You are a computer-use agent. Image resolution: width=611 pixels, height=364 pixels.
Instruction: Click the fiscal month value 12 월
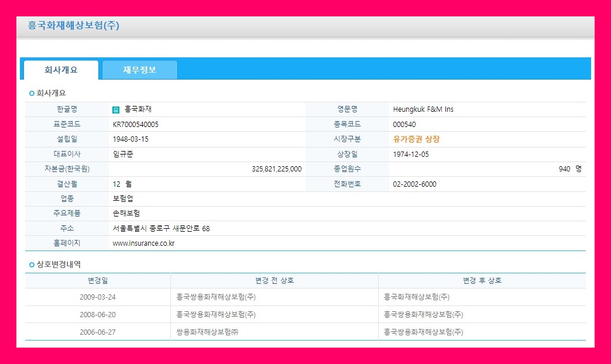pos(122,184)
